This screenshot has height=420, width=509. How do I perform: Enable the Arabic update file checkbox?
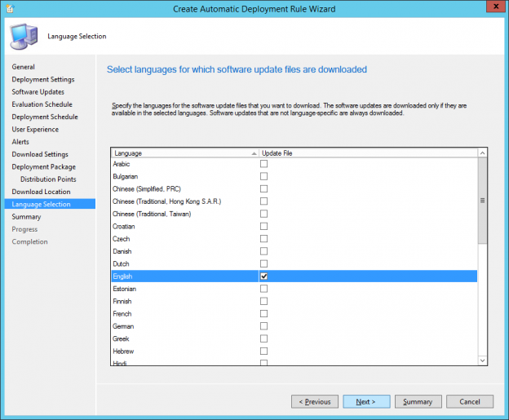(x=263, y=164)
